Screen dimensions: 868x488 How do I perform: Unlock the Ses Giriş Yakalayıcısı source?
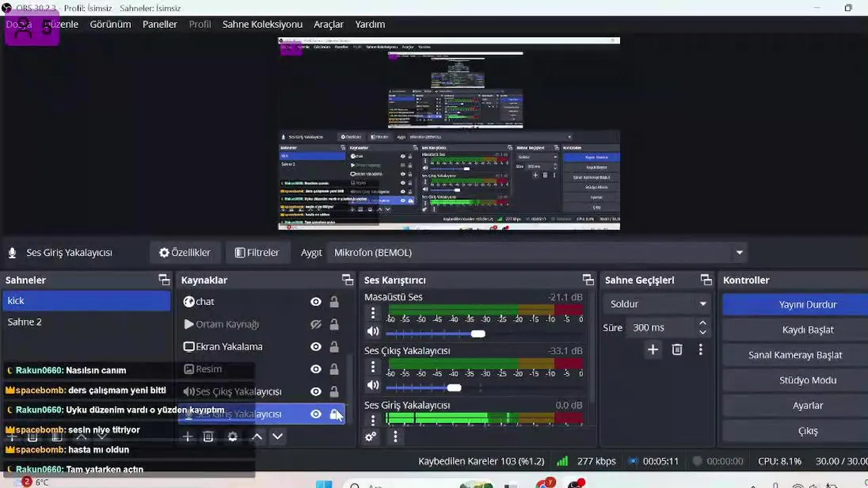coord(334,414)
